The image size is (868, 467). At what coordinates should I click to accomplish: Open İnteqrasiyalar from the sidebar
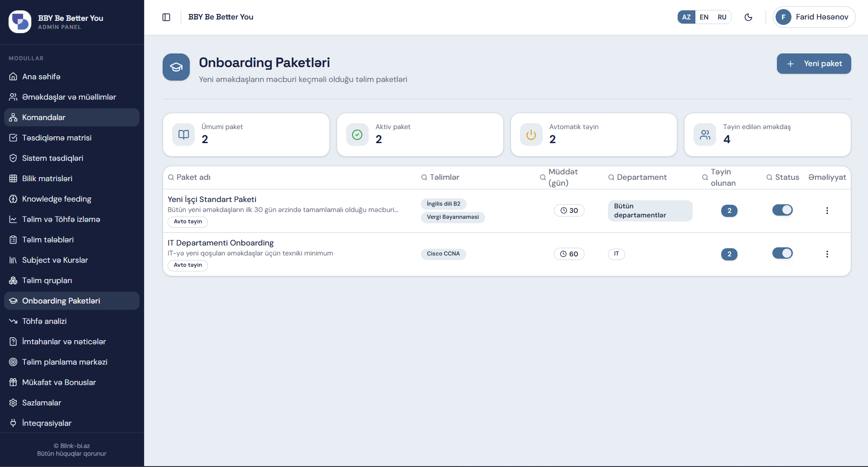click(72, 423)
